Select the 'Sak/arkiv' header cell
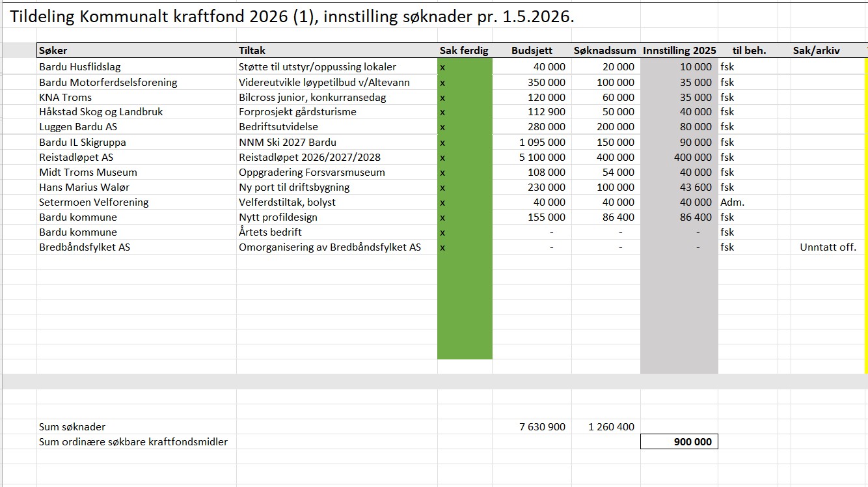868x487 pixels. [817, 51]
